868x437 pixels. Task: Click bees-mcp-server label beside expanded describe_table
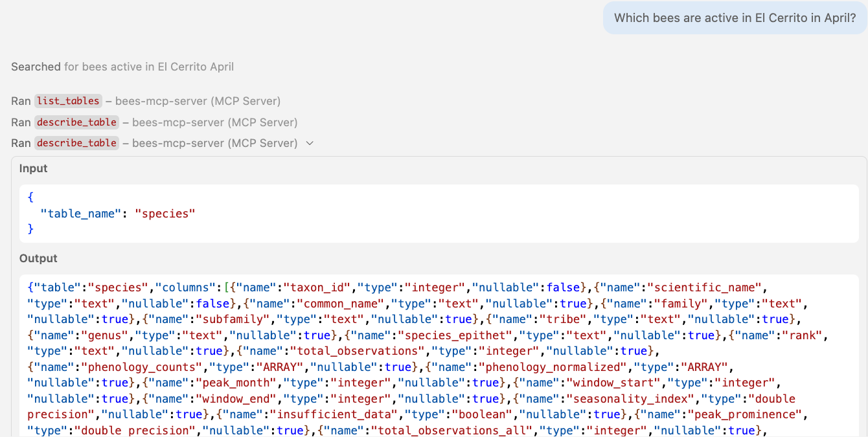pyautogui.click(x=214, y=143)
